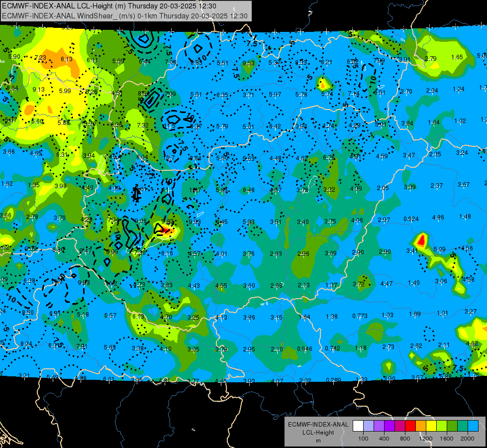Click the grid value '1.48'

point(465,217)
